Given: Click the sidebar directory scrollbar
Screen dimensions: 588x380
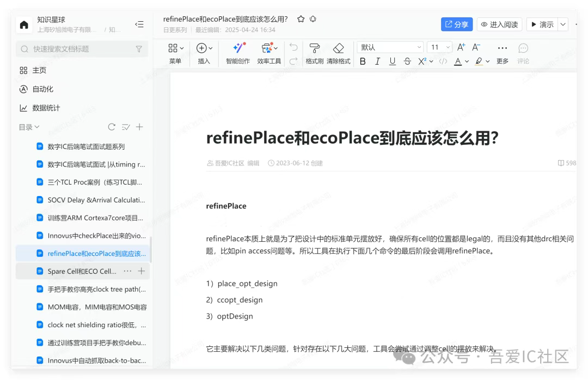Looking at the screenshot, I should point(151,249).
